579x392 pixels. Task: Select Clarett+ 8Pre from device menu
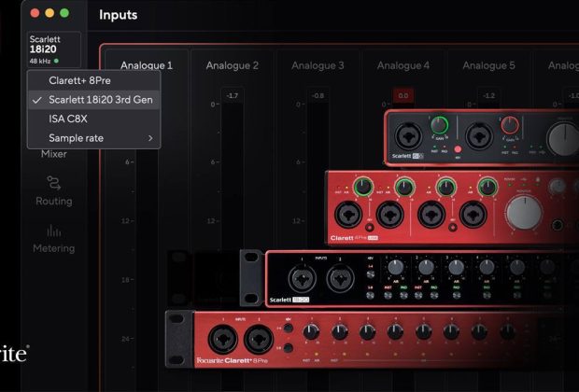tap(93, 80)
